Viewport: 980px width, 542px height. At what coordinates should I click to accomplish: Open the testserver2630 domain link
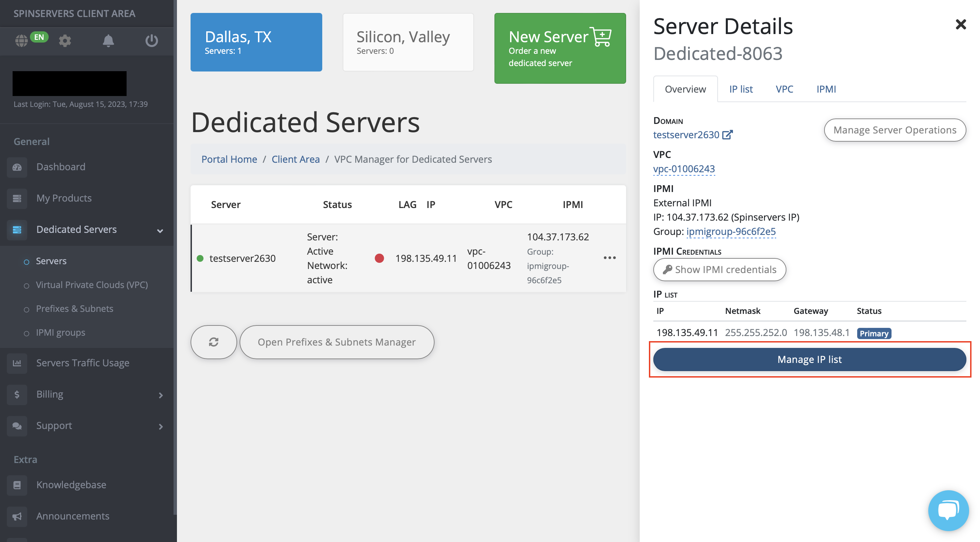[686, 135]
